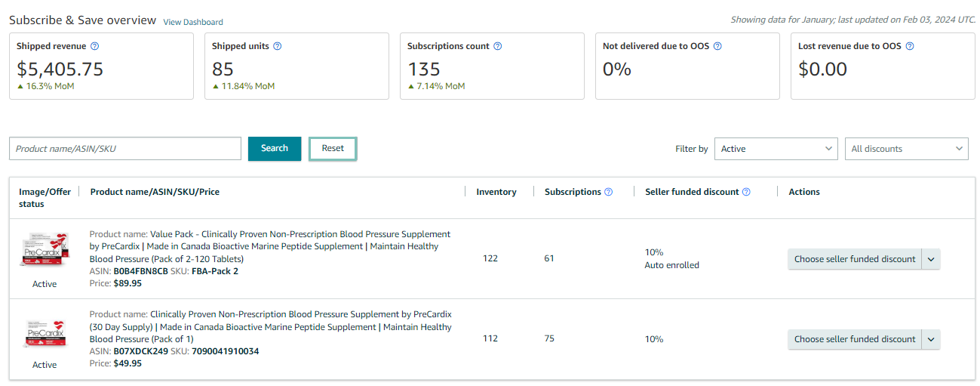Focus the Product name/ASIN/SKU search field
This screenshot has height=386, width=980.
tap(125, 149)
